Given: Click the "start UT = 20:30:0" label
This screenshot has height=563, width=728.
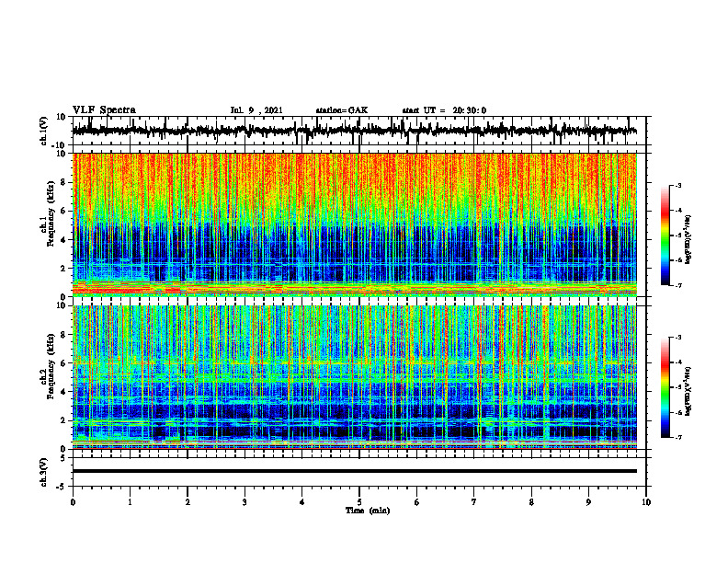Looking at the screenshot, I should (444, 110).
